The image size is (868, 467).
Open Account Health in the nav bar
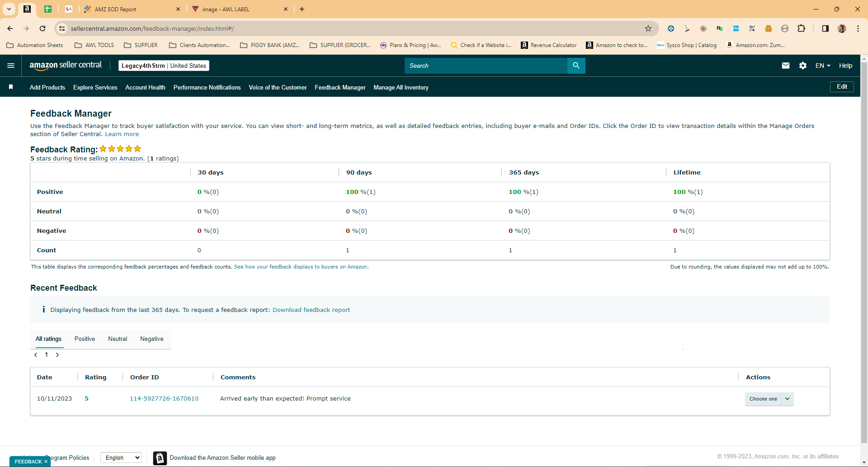(145, 87)
